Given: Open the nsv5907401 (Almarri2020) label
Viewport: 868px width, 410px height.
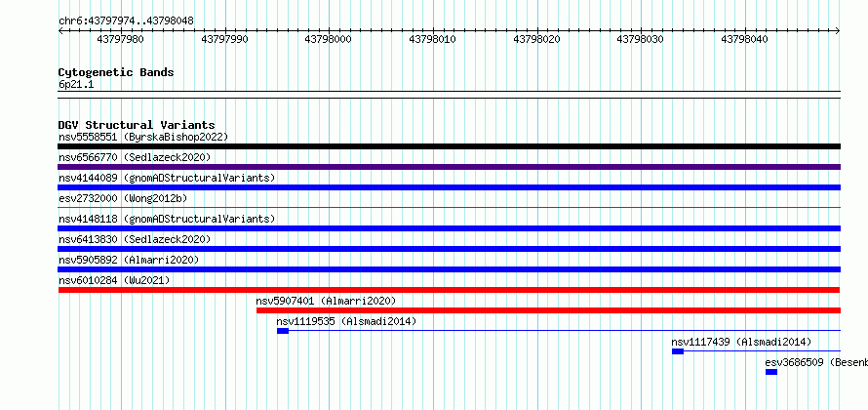Looking at the screenshot, I should [x=326, y=301].
